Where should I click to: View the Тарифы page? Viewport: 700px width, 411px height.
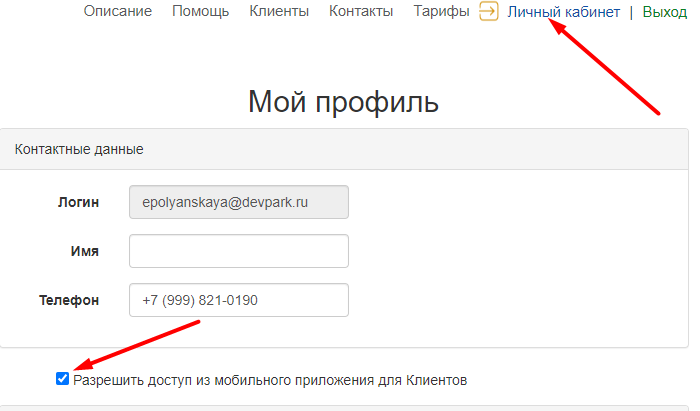coord(441,11)
